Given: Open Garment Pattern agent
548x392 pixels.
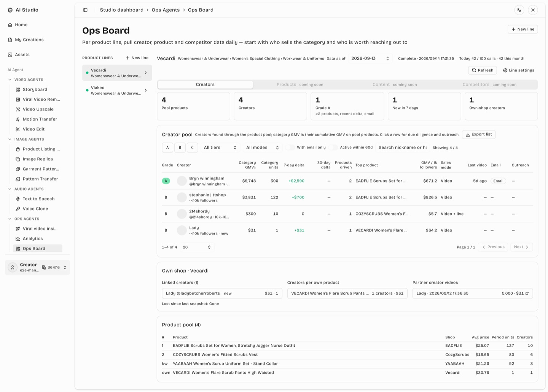Looking at the screenshot, I should (38, 169).
